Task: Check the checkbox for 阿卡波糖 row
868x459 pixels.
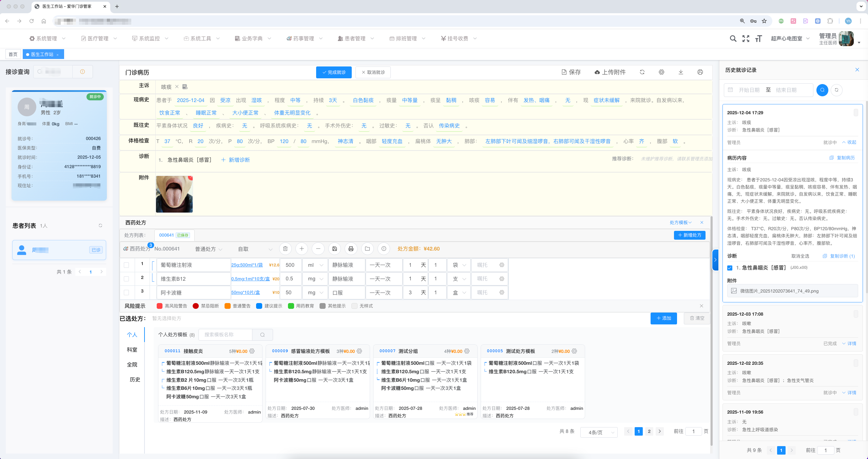Action: click(x=127, y=293)
